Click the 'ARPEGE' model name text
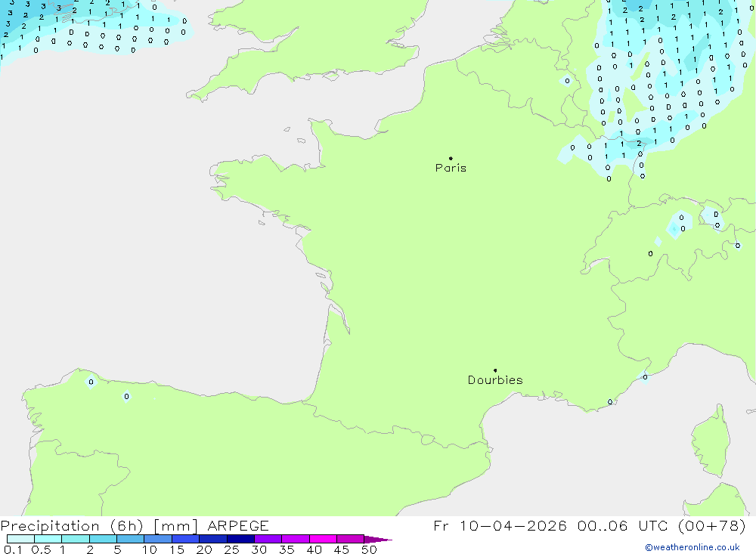Image resolution: width=756 pixels, height=554 pixels. tap(238, 525)
